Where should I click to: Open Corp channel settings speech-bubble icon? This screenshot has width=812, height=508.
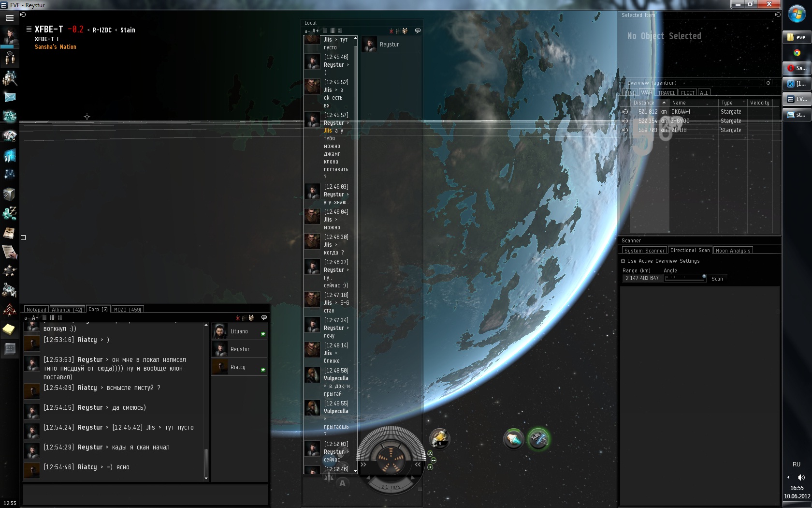click(264, 318)
